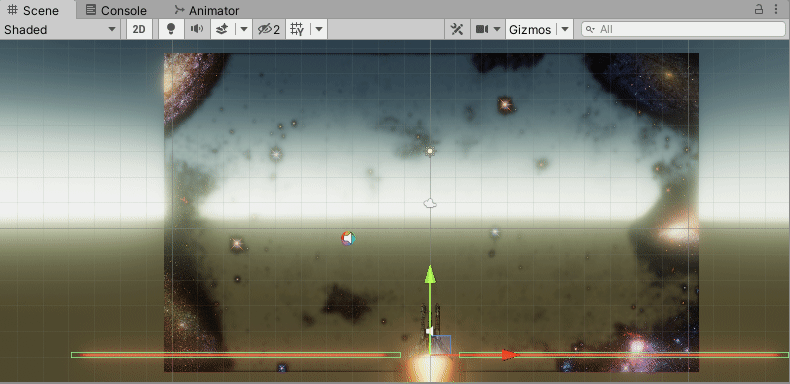
Task: Toggle scene audio with the speaker icon
Action: click(196, 30)
